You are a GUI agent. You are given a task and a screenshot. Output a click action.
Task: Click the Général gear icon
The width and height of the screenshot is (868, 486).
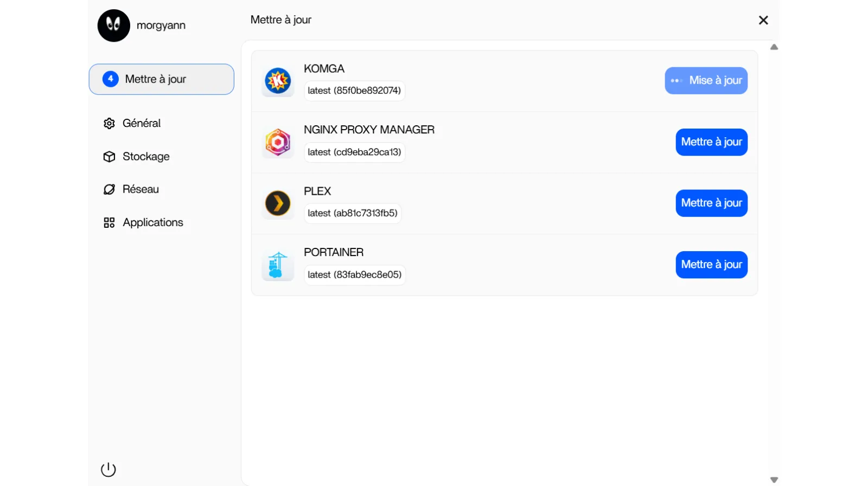109,124
